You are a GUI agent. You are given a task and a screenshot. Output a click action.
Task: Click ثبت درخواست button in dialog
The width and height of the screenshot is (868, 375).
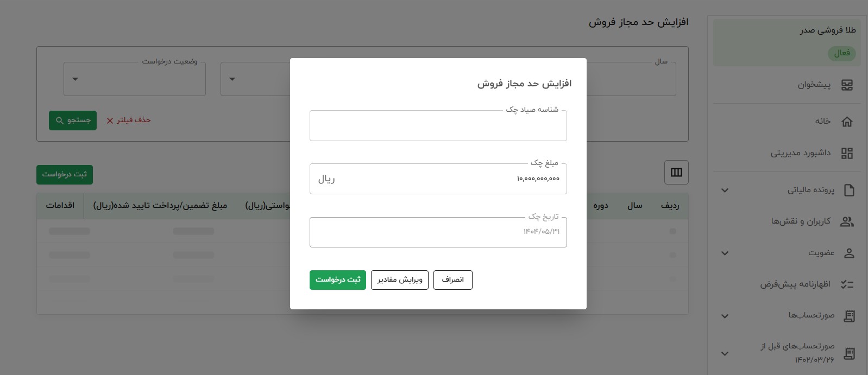point(338,280)
